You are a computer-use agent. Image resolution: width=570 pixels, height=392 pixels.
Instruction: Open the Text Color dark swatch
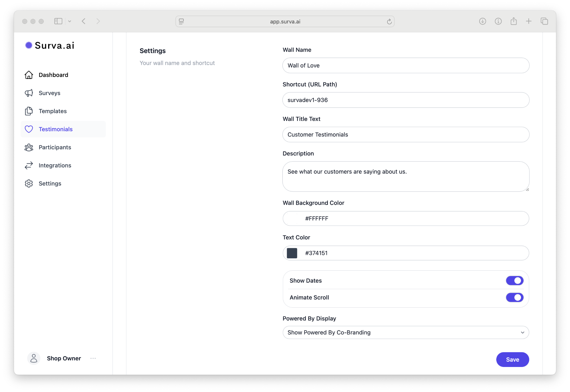tap(292, 253)
